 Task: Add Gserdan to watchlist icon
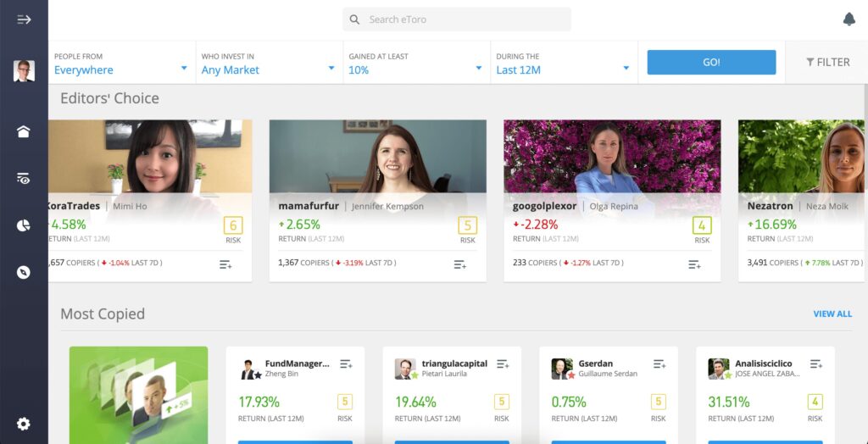pos(659,364)
